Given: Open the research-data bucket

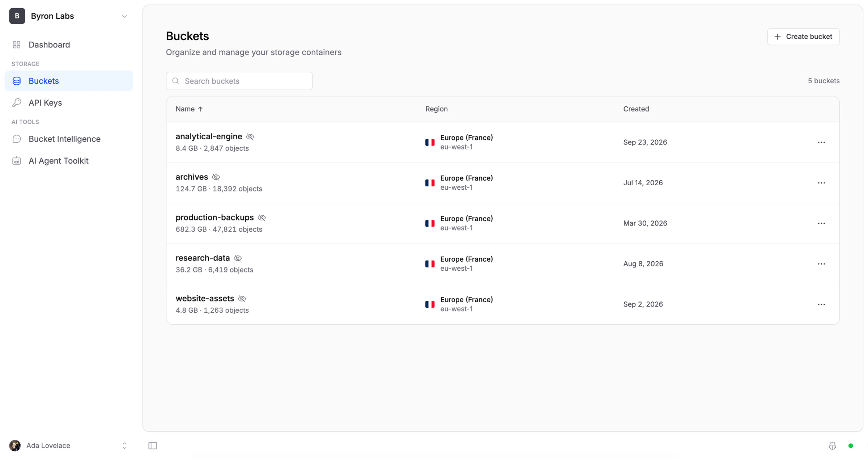Looking at the screenshot, I should pos(203,258).
